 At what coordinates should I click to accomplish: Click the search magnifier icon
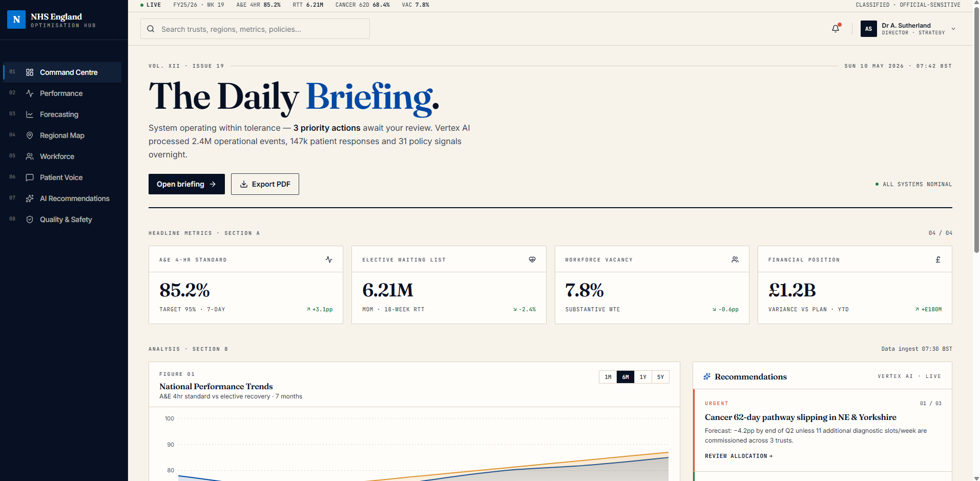(x=151, y=29)
